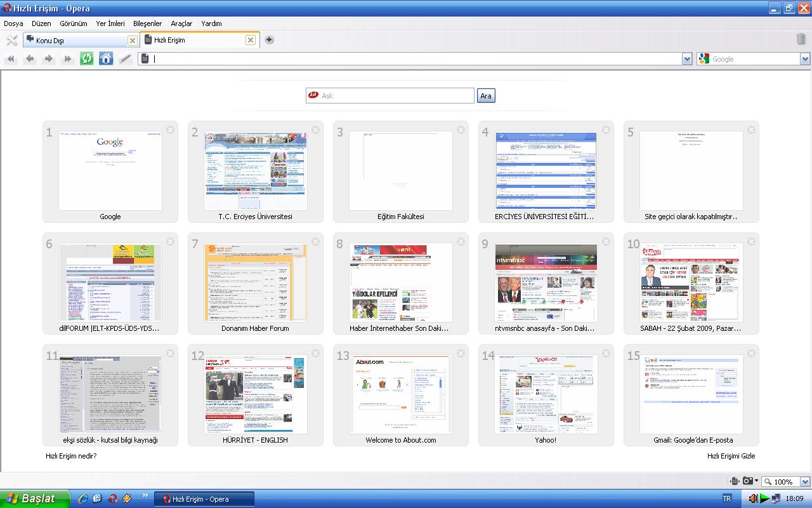Click Hızlı Erişimi Gizle link

coord(731,456)
